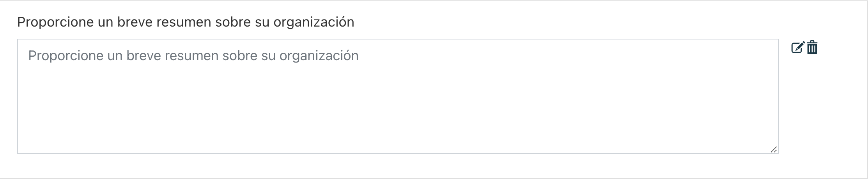Focus the organization summary text area

tap(398, 96)
